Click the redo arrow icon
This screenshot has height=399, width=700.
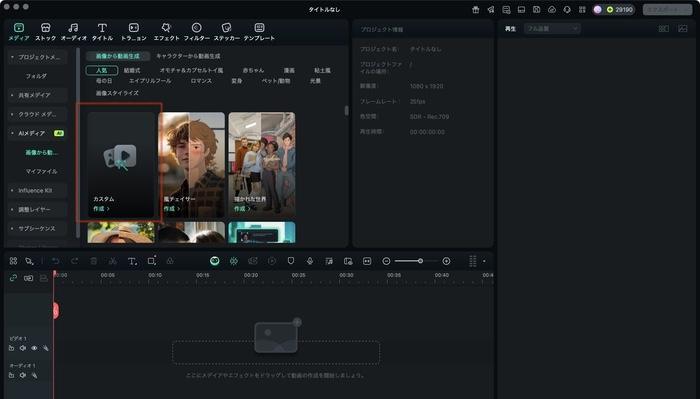click(x=75, y=261)
